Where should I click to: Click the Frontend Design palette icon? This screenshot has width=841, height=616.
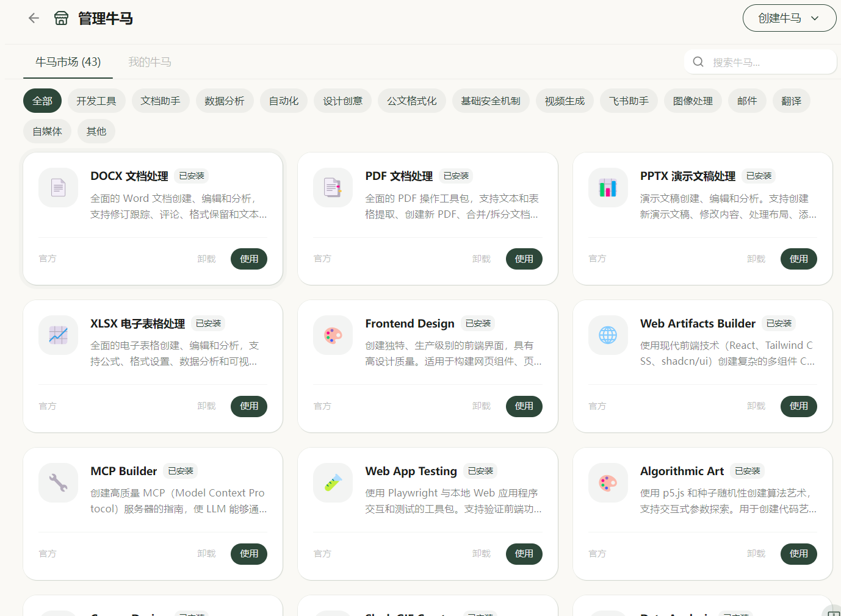point(333,335)
